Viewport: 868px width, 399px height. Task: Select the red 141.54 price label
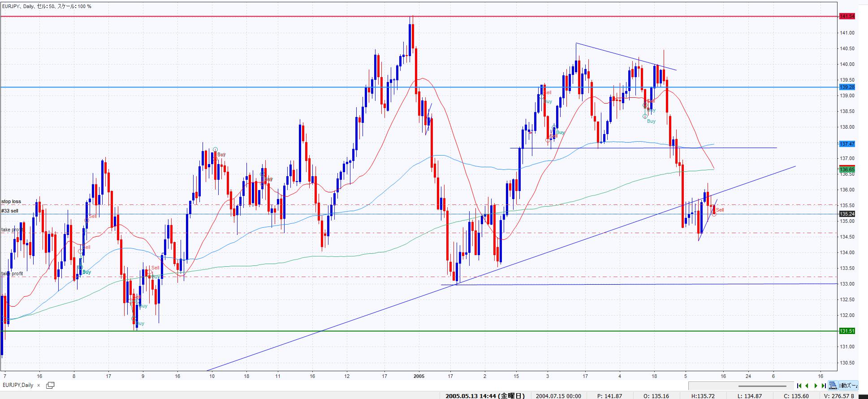tap(847, 17)
